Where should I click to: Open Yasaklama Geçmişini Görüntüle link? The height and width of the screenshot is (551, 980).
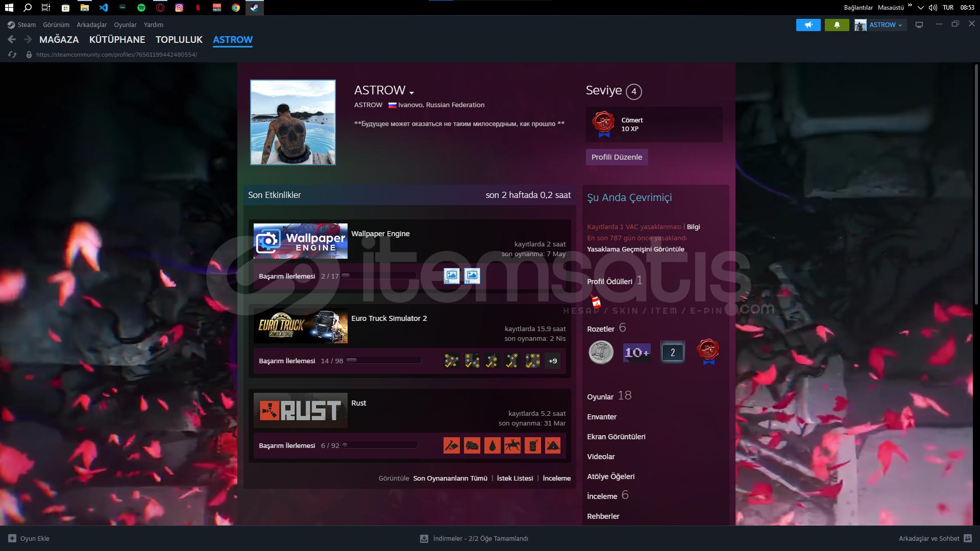635,249
